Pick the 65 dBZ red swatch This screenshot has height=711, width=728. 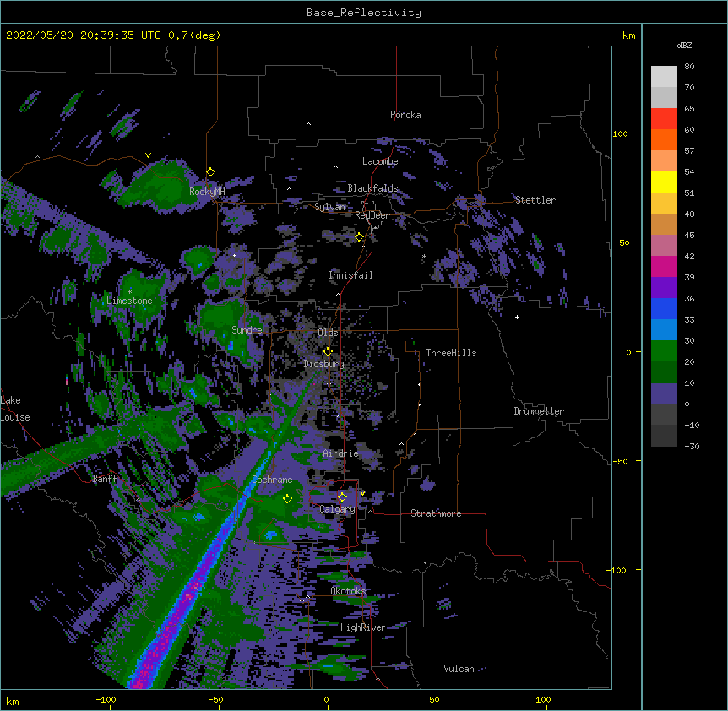pos(664,118)
